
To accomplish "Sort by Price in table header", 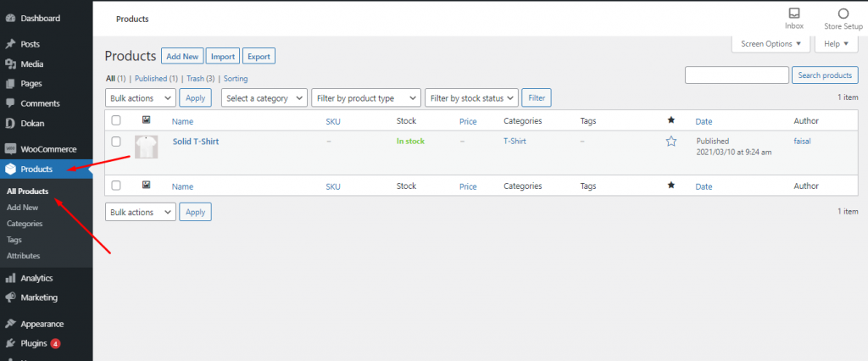I will tap(468, 121).
